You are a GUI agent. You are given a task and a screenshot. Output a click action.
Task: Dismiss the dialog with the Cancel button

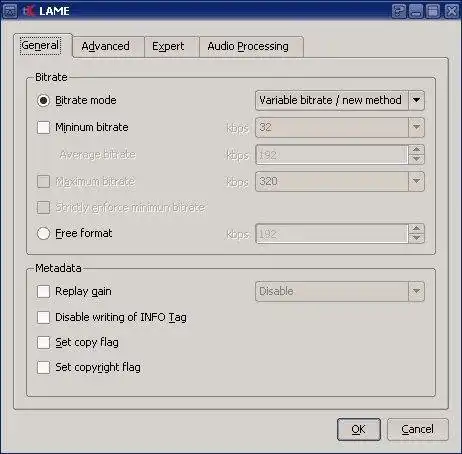(418, 429)
